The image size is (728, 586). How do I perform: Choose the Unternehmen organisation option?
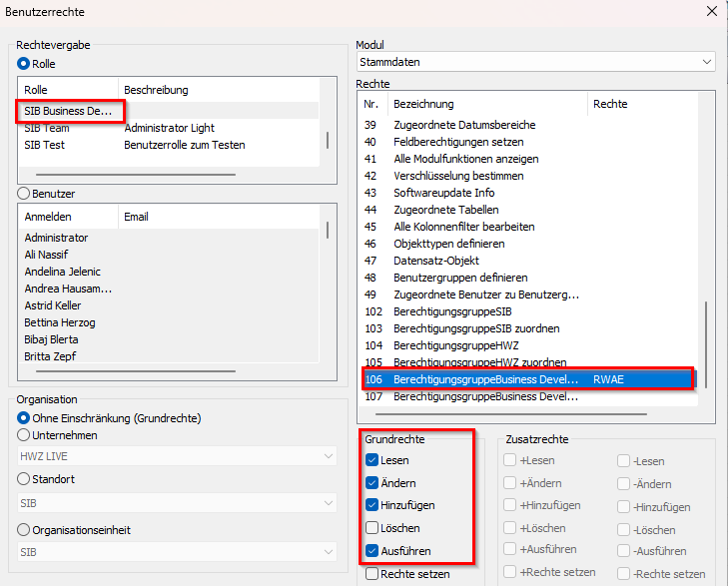tap(24, 436)
